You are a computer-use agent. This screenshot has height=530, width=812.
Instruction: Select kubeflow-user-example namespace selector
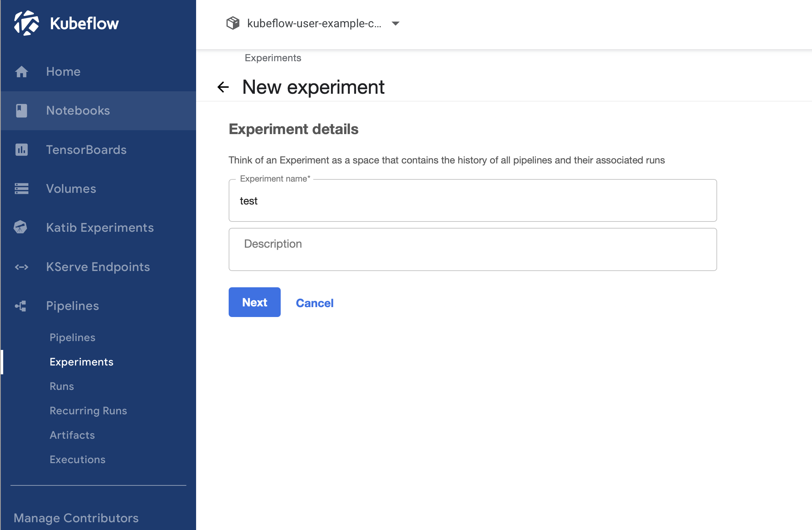(314, 23)
